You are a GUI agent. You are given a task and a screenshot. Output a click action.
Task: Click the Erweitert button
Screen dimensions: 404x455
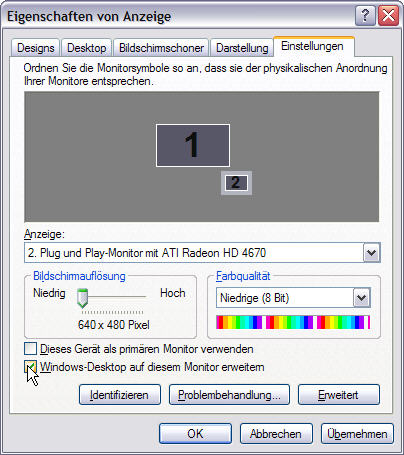(x=339, y=395)
